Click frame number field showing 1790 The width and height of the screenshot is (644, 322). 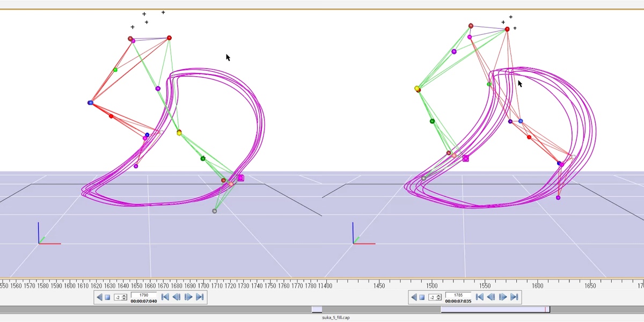click(144, 295)
